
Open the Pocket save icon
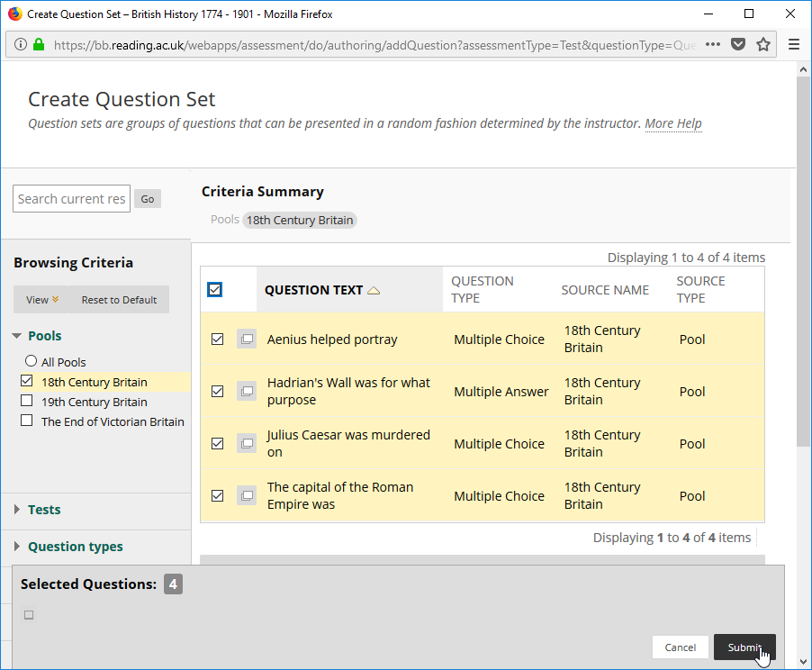[738, 44]
